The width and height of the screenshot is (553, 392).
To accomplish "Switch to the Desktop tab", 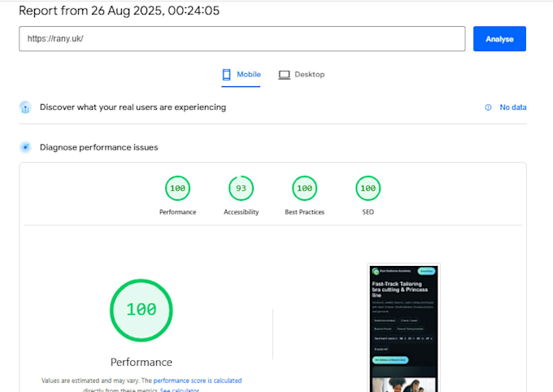I will coord(302,75).
